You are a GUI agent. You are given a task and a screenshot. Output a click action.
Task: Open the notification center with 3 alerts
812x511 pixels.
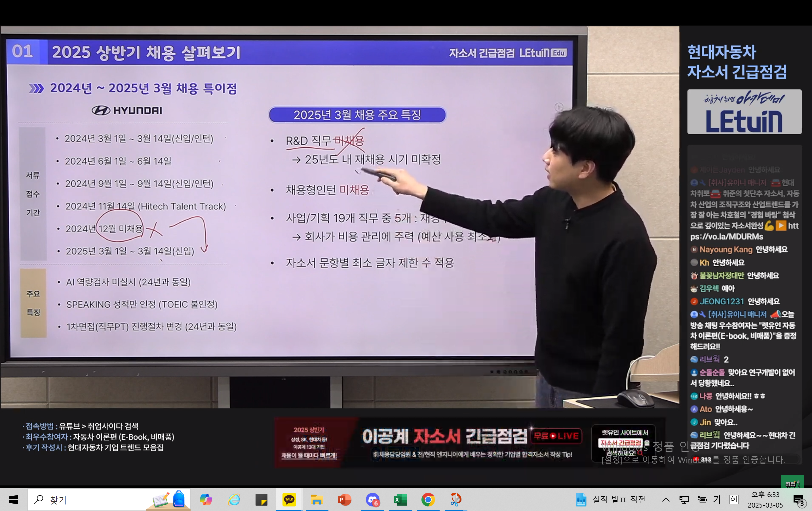tap(798, 500)
